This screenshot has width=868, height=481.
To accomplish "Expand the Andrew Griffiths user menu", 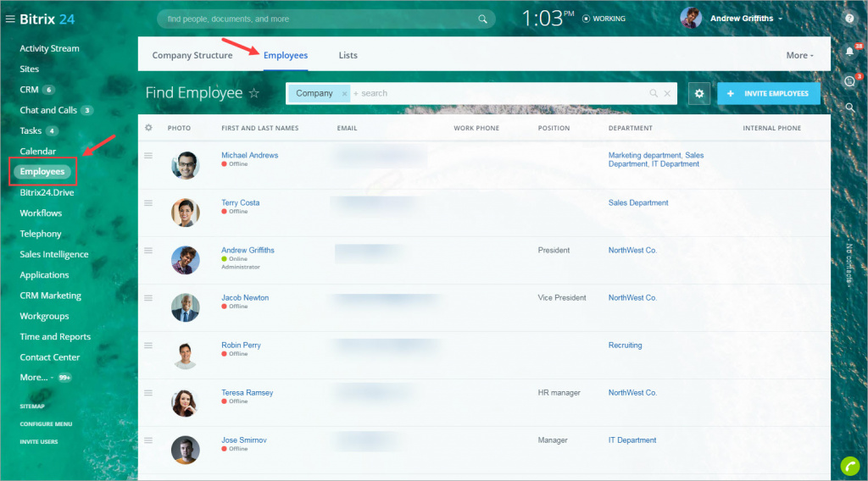I will pyautogui.click(x=746, y=19).
